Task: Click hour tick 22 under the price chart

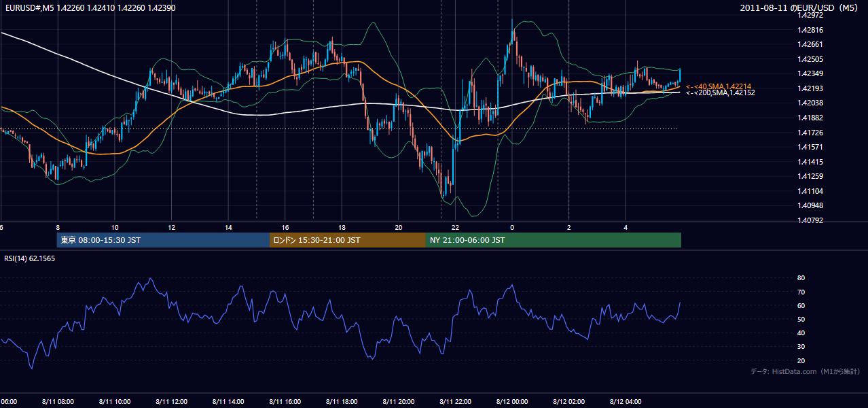Action: pyautogui.click(x=456, y=227)
